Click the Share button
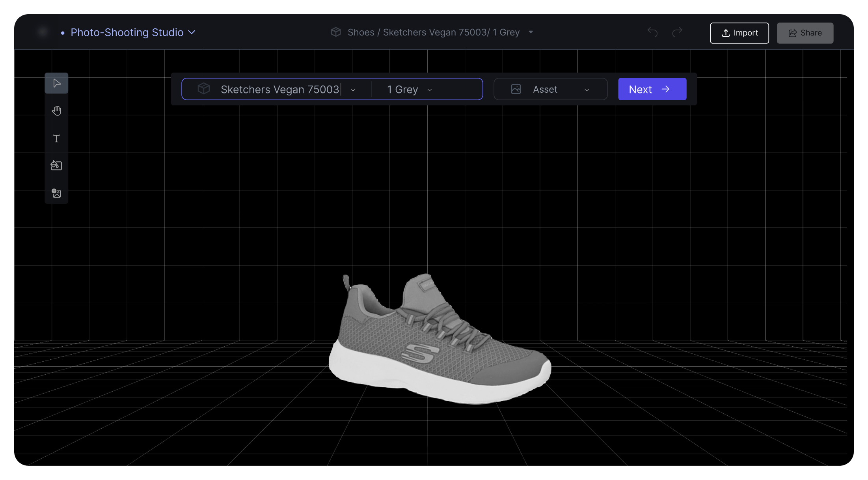This screenshot has height=480, width=868. point(805,33)
